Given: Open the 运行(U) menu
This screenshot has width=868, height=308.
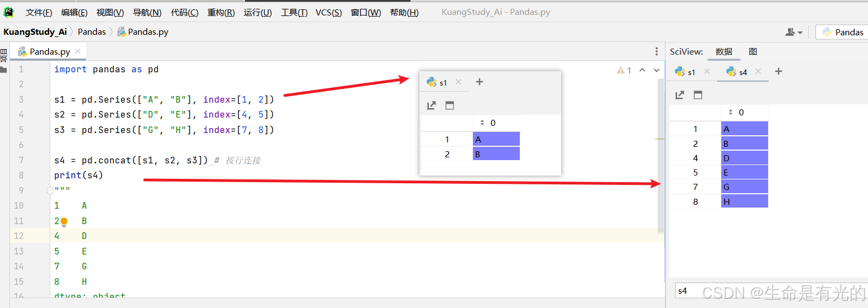Looking at the screenshot, I should [258, 12].
